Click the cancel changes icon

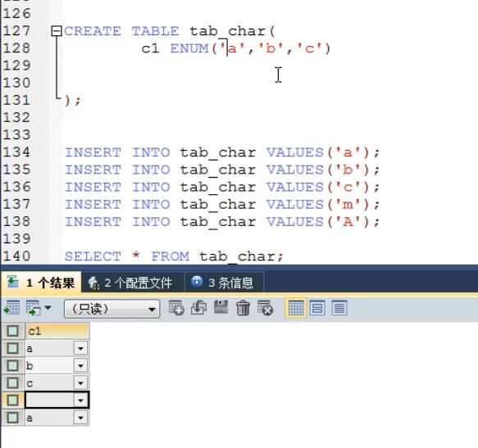tap(265, 308)
